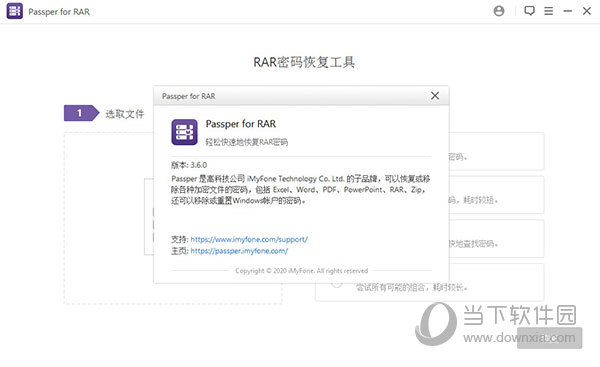The image size is (600, 367).
Task: Open the passper.imyfone.com homepage link
Action: tap(239, 251)
